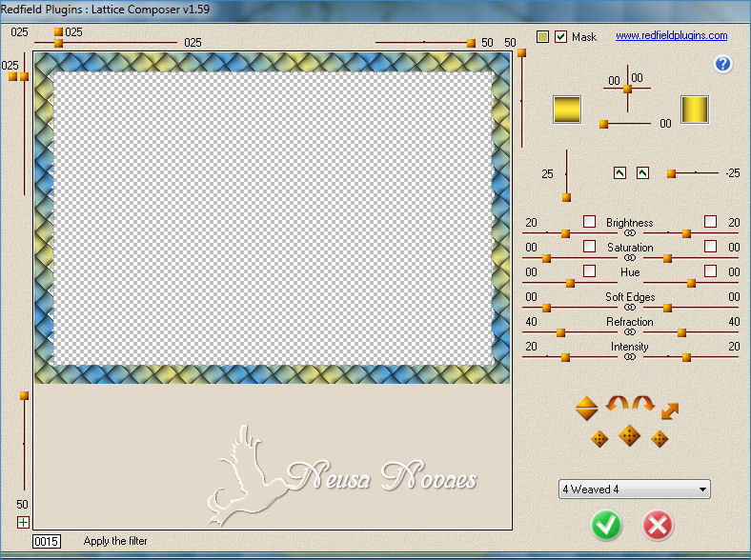Toggle the left green arrow button
Screen dimensions: 751x560
(x=619, y=172)
